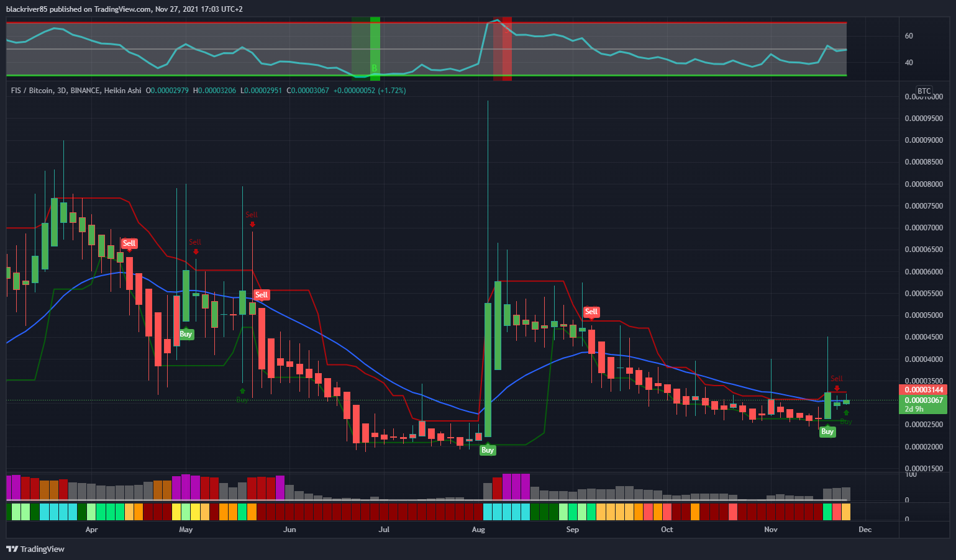Click the FIS / Bitcoin symbol title
This screenshot has width=956, height=560.
click(76, 91)
